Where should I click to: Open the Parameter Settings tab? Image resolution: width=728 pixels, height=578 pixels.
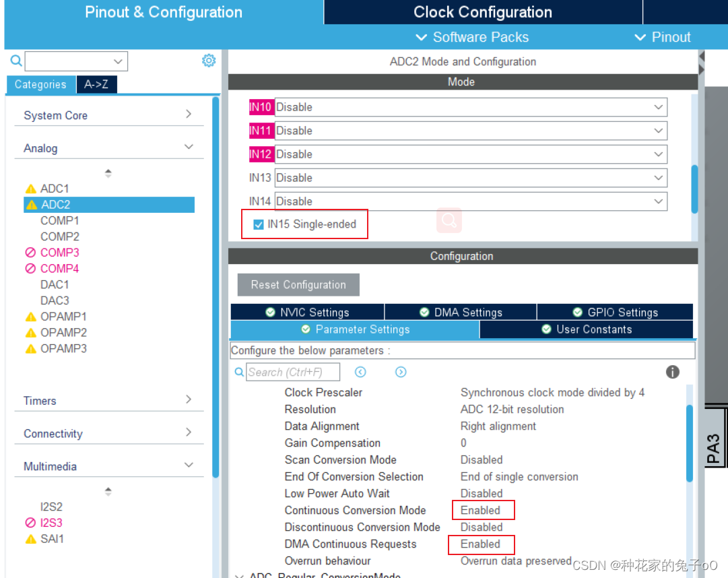(x=355, y=329)
